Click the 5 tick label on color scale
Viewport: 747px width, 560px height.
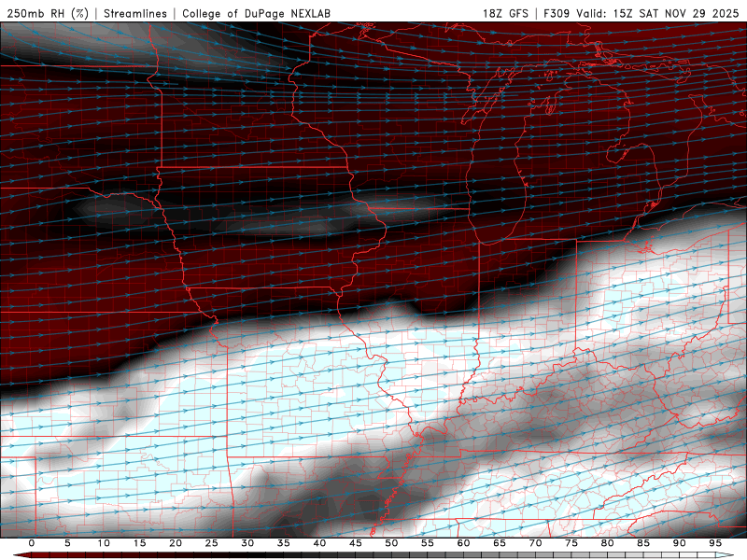click(x=67, y=543)
